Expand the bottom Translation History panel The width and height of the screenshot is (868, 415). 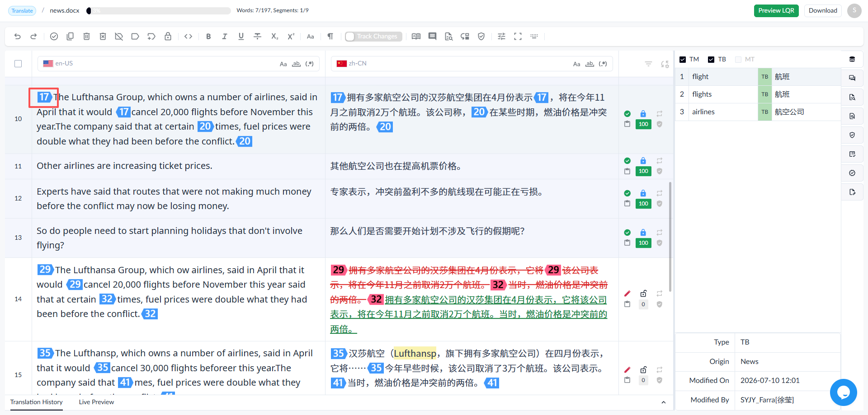[x=663, y=402]
